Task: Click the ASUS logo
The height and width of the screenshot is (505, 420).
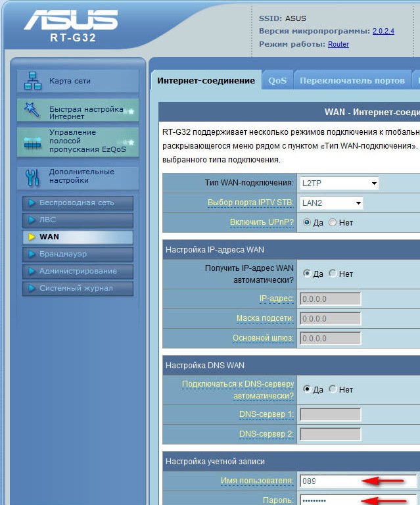Action: (x=71, y=20)
